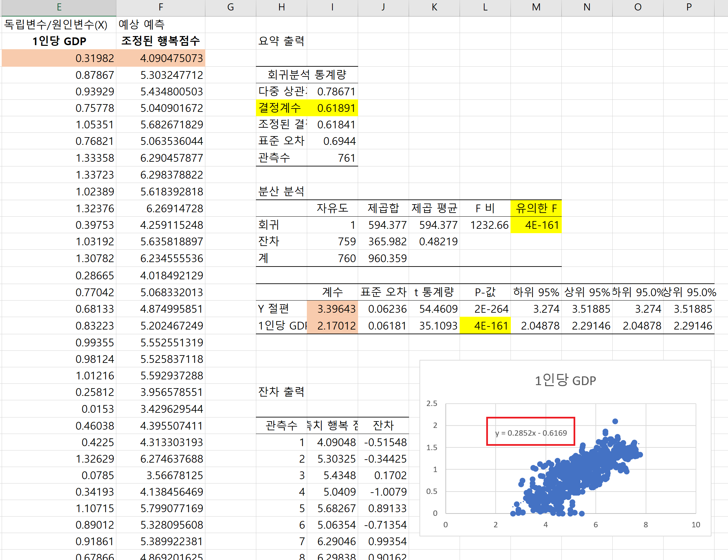Click the 요약 출력 cell
Image resolution: width=728 pixels, height=560 pixels.
(281, 41)
